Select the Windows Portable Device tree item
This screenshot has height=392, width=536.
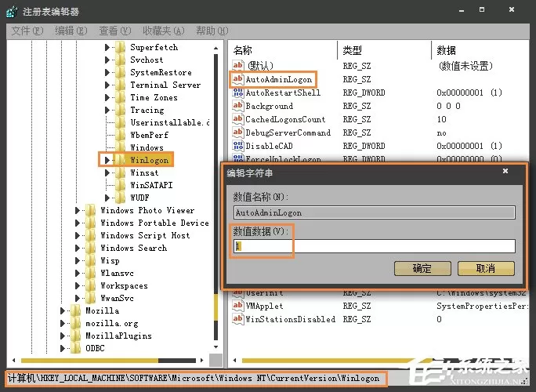coord(154,223)
